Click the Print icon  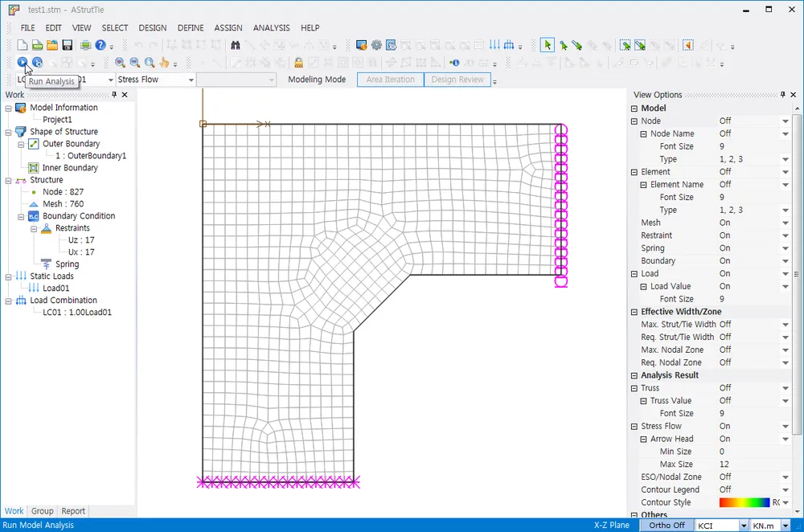(86, 46)
